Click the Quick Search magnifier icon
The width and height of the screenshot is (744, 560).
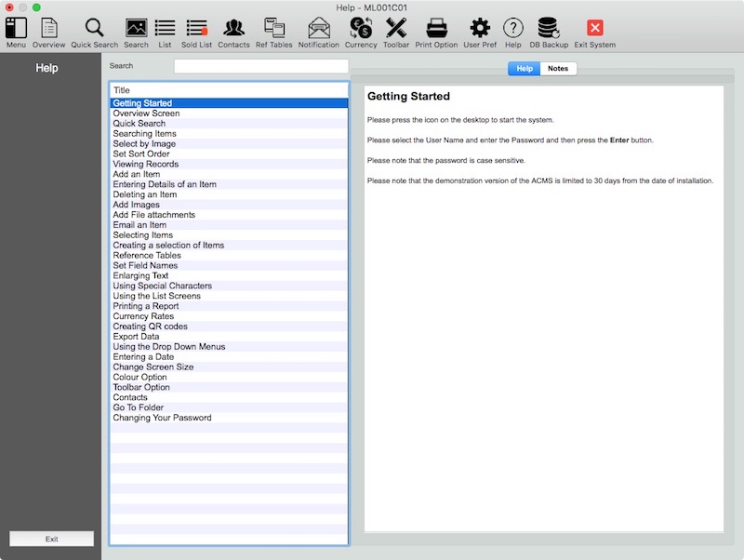94,28
